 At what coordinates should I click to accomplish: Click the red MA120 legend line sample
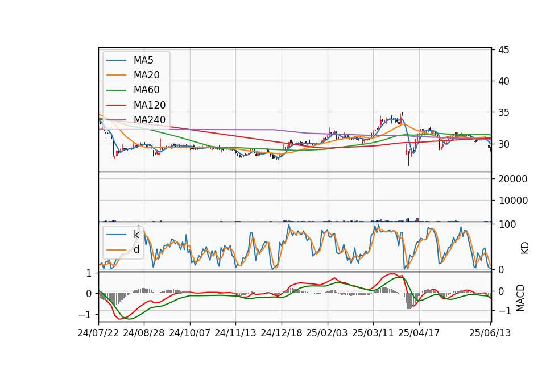(x=116, y=105)
